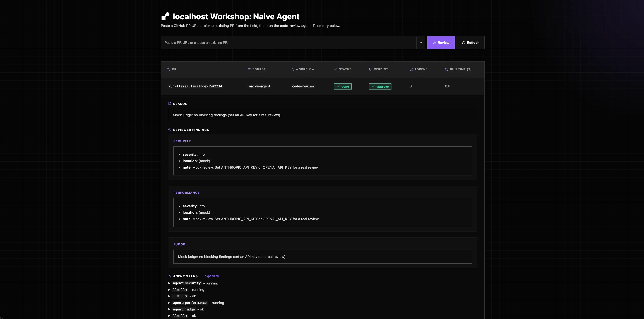Click the JUDGE section heading
This screenshot has width=644, height=319.
pos(179,244)
